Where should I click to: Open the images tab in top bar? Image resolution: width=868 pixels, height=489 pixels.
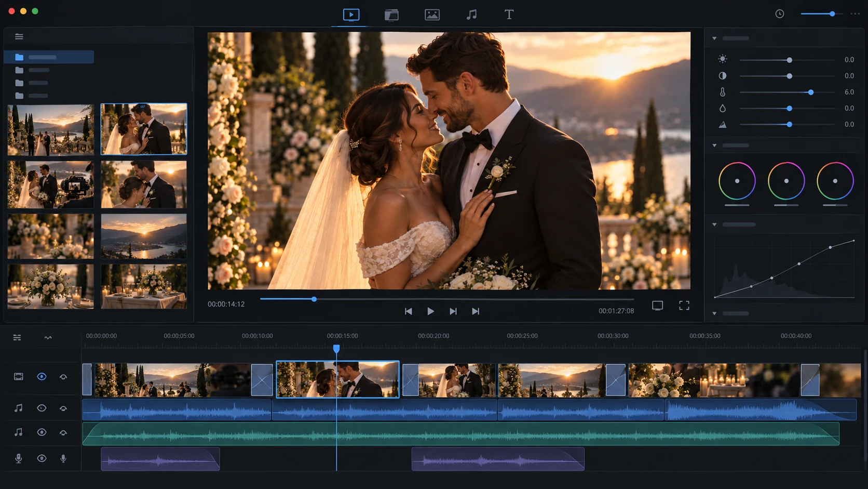(432, 15)
